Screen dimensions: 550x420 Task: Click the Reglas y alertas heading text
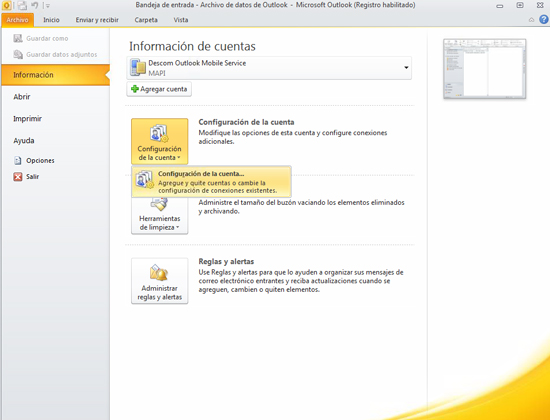tap(226, 261)
